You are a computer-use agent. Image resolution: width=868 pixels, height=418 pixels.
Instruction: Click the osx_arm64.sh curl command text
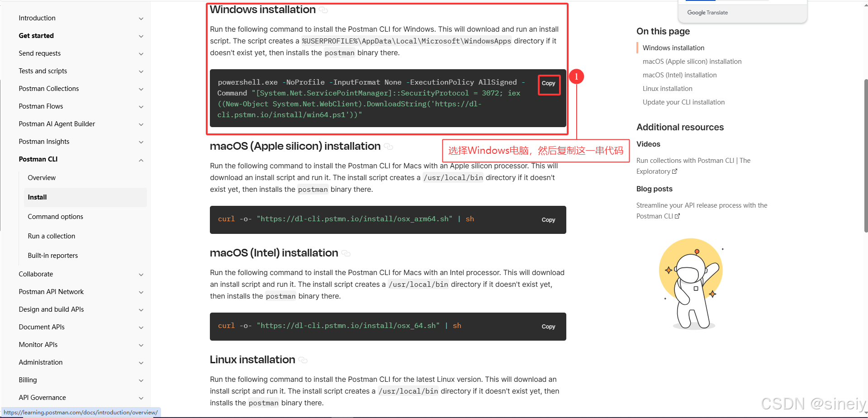coord(346,219)
